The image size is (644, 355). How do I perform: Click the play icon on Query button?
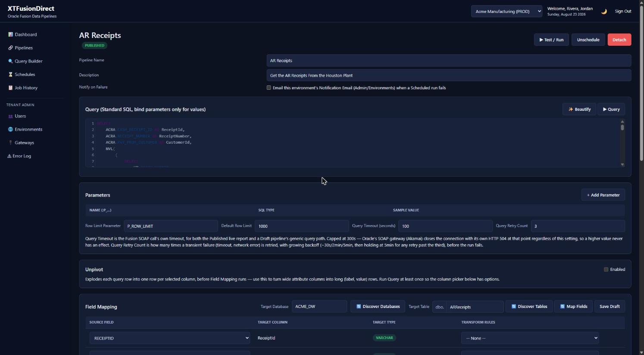605,110
